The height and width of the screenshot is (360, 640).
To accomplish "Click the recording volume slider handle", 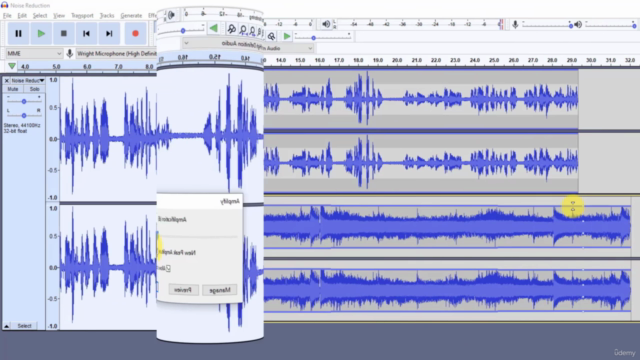I will 571,26.
